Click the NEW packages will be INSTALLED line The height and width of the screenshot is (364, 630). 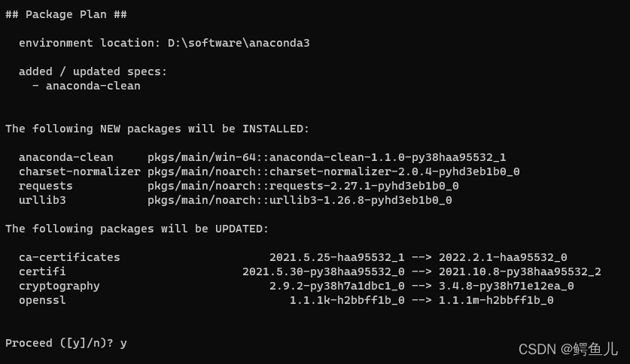pos(157,129)
